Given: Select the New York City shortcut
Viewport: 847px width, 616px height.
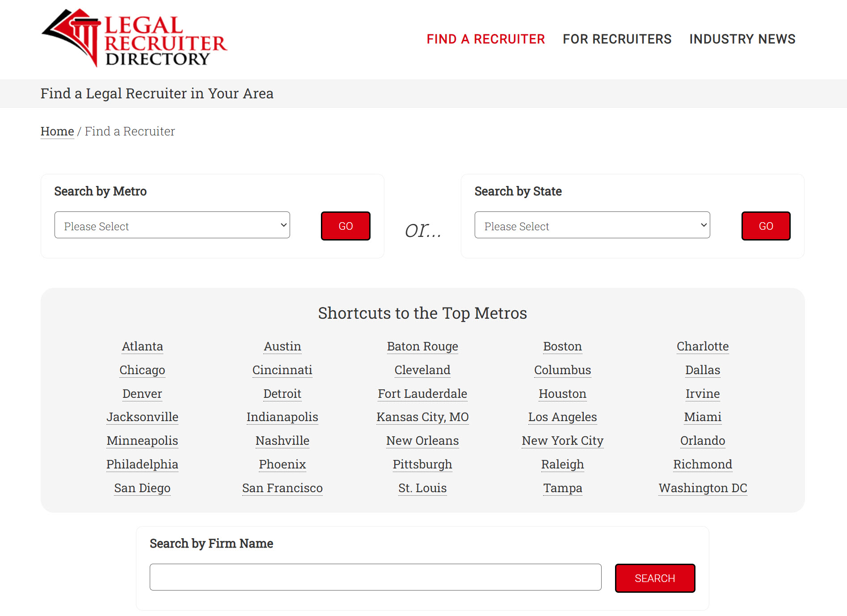Looking at the screenshot, I should (x=562, y=440).
